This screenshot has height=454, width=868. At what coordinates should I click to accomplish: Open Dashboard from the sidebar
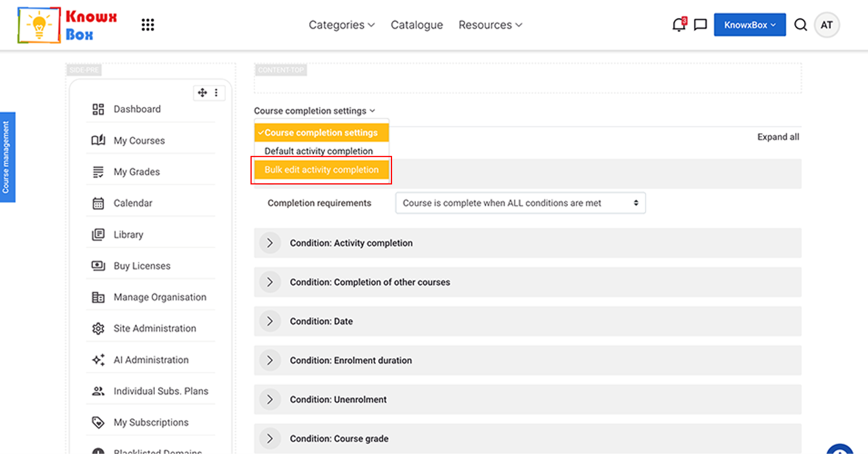tap(137, 109)
